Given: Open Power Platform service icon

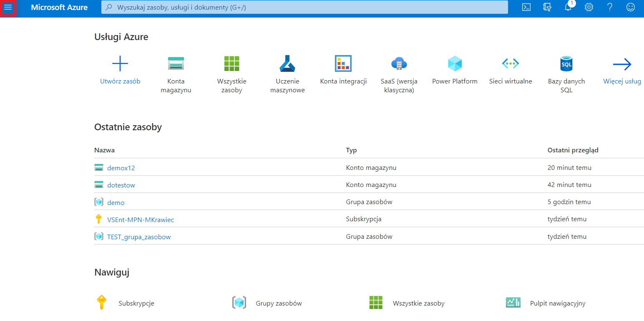Looking at the screenshot, I should pyautogui.click(x=455, y=63).
